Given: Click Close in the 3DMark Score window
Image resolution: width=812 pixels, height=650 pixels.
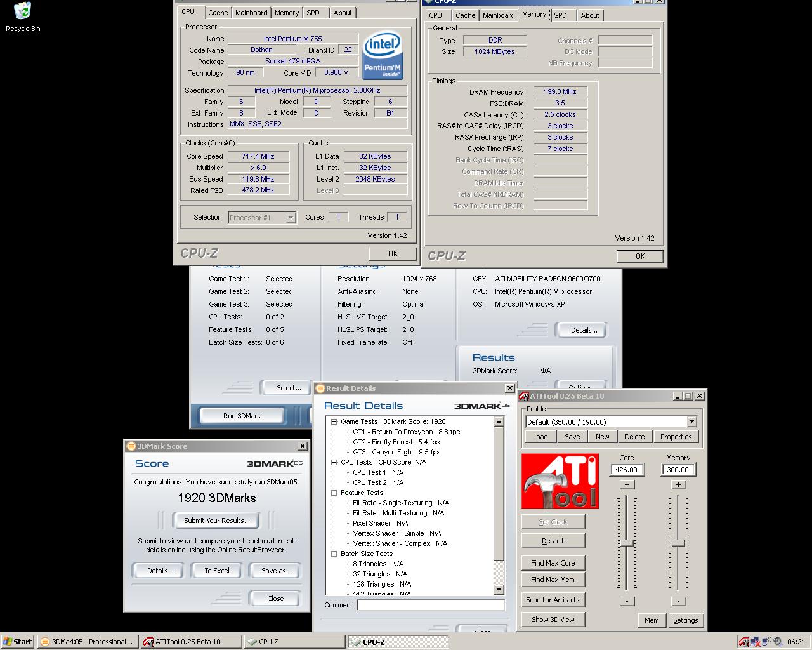Looking at the screenshot, I should tap(275, 599).
